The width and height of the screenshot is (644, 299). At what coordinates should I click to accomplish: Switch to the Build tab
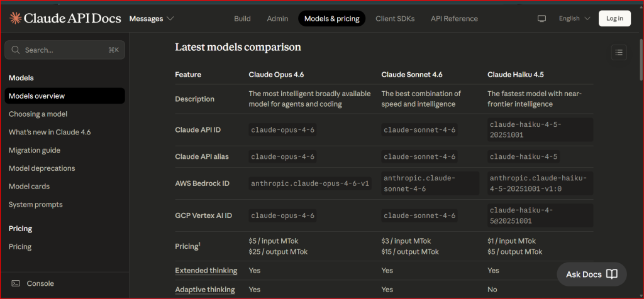tap(242, 19)
